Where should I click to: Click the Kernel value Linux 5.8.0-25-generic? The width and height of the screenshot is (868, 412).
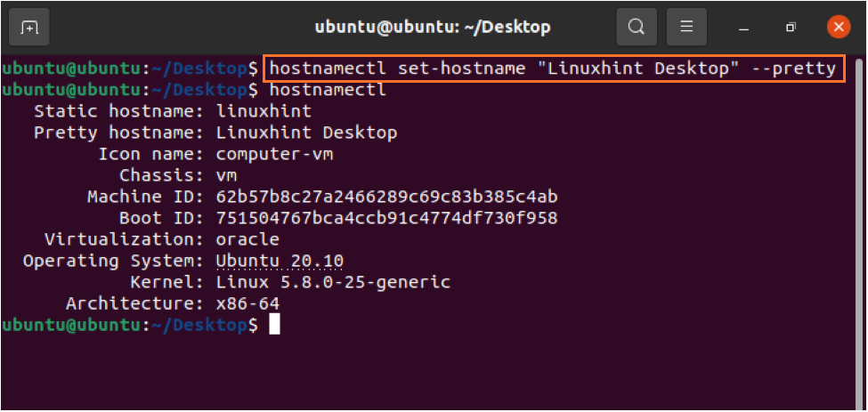click(333, 283)
